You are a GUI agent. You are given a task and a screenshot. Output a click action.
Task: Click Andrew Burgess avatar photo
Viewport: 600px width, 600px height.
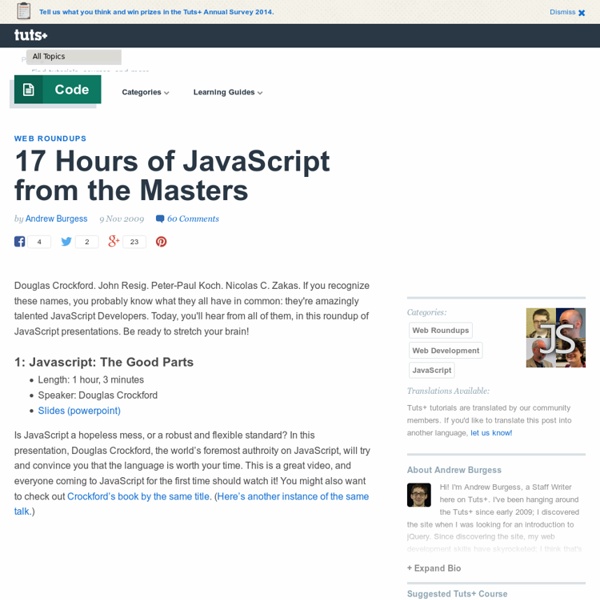(x=419, y=495)
